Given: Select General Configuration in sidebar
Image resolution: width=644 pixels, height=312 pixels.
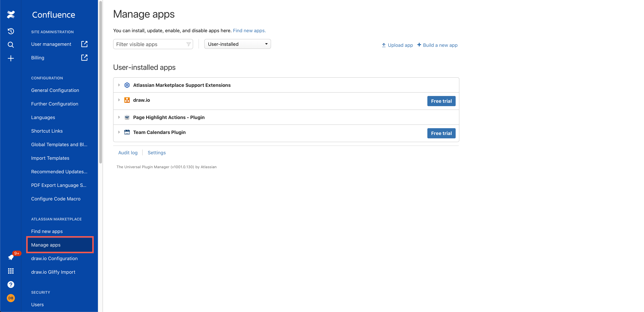Looking at the screenshot, I should [55, 90].
